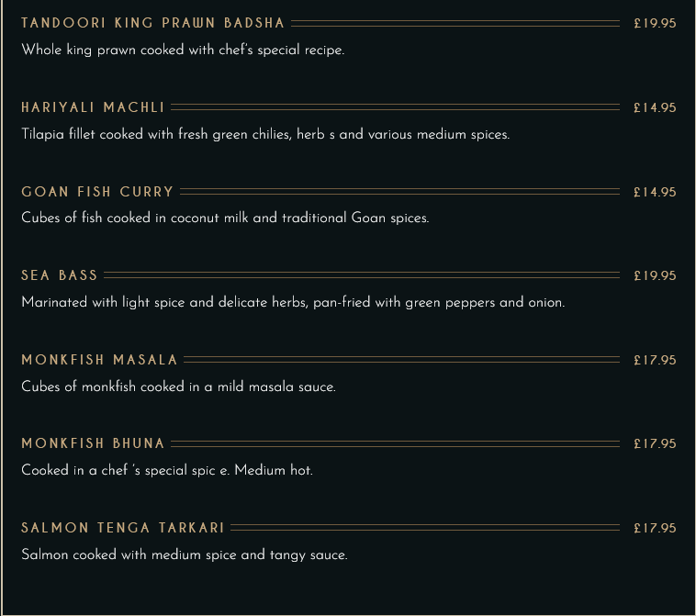Click the salmon tangy sauce description
Screen dimensions: 696x616
pos(185,554)
